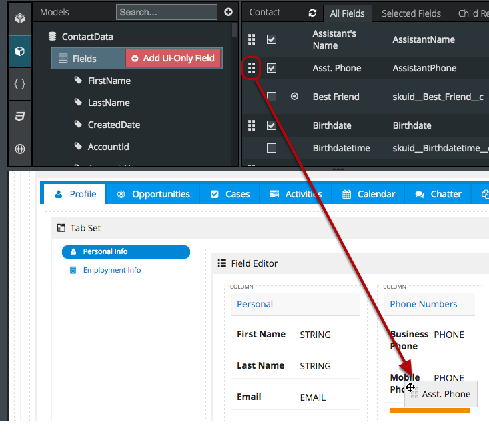This screenshot has width=489, height=448.
Task: Uncheck the Assistant's Name field checkbox
Action: pyautogui.click(x=272, y=39)
